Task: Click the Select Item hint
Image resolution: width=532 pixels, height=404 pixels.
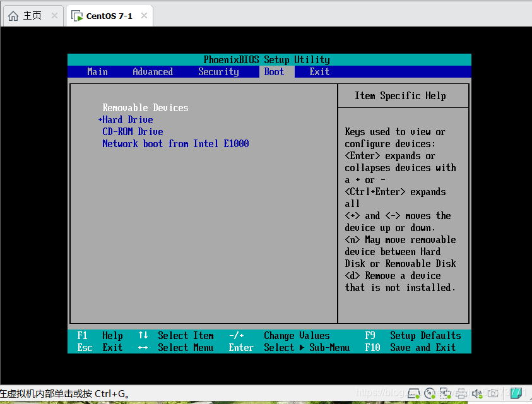Action: click(176, 335)
